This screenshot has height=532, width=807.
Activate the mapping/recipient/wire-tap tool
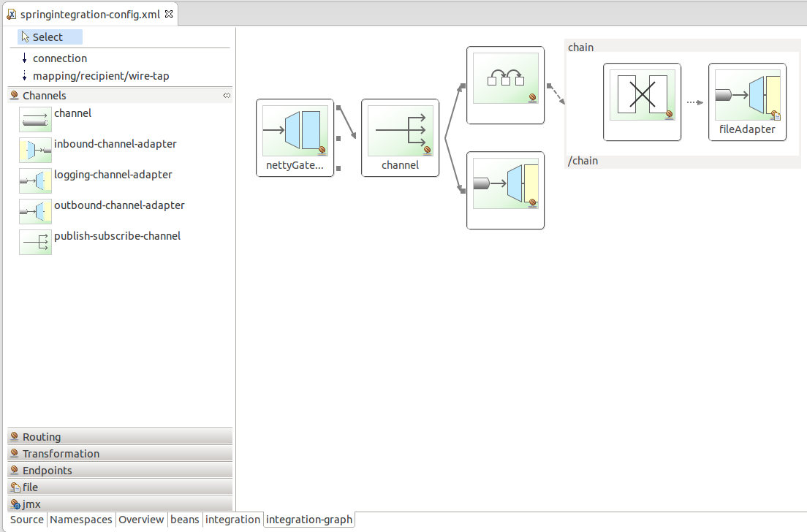click(x=95, y=75)
